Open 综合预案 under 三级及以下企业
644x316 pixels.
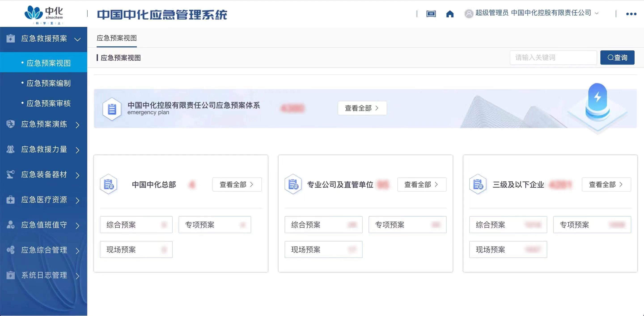click(508, 225)
